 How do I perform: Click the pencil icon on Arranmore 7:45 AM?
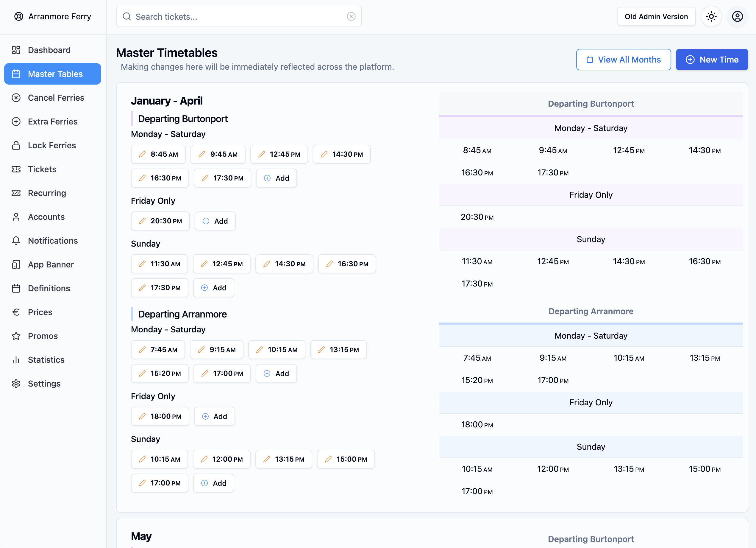[142, 350]
